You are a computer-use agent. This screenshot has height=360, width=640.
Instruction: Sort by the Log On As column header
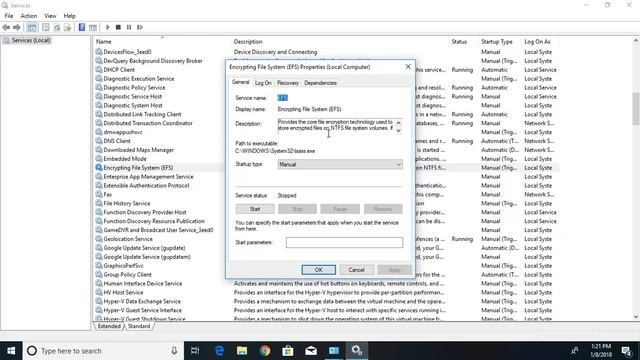click(x=539, y=42)
